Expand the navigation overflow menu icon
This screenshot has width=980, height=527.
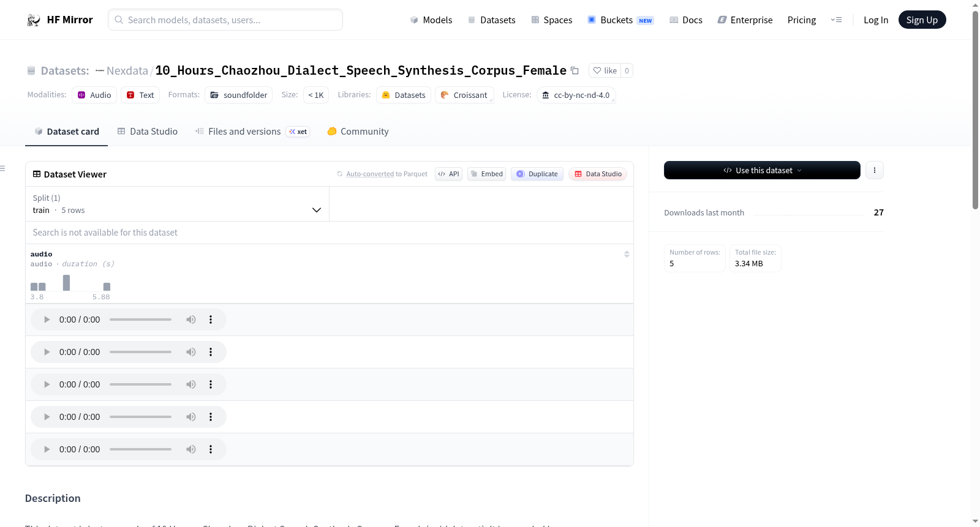[836, 20]
